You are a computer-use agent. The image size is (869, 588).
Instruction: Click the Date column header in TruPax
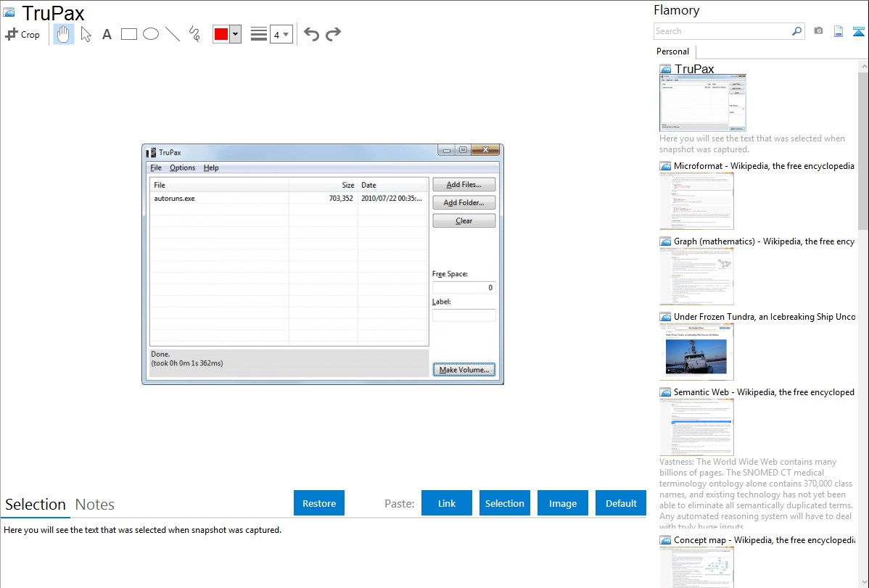393,185
